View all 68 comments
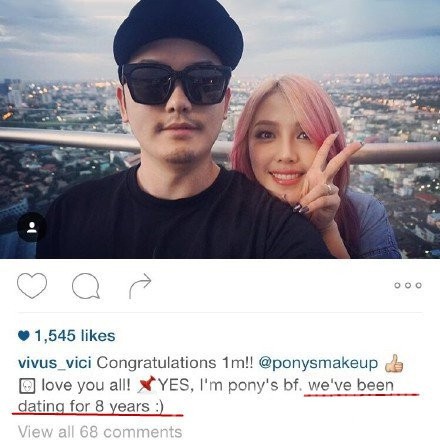This screenshot has height=440, width=440. pyautogui.click(x=100, y=432)
